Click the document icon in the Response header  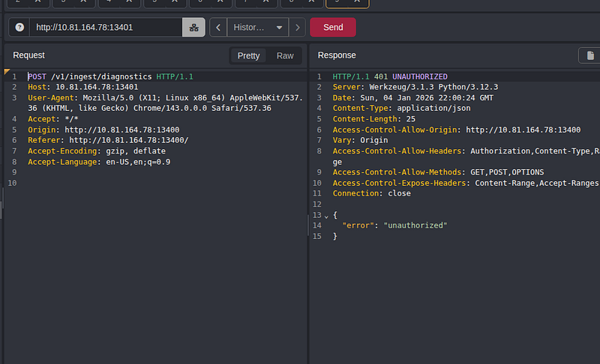(x=590, y=55)
